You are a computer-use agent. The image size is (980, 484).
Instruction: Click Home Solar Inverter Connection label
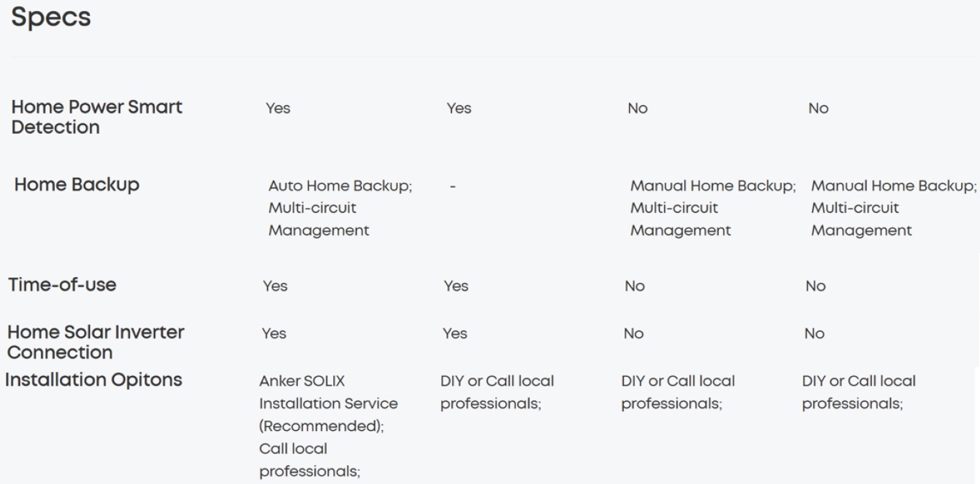pyautogui.click(x=96, y=342)
